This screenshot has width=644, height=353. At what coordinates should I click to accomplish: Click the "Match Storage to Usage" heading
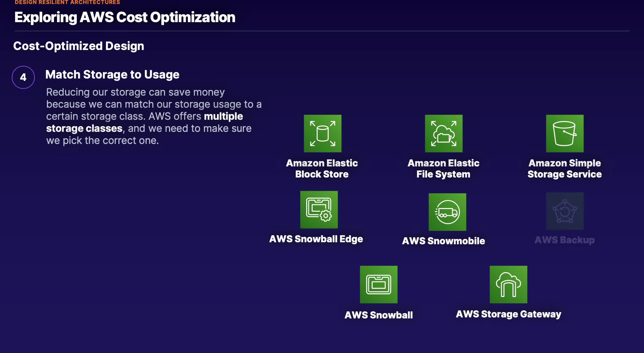pyautogui.click(x=112, y=74)
